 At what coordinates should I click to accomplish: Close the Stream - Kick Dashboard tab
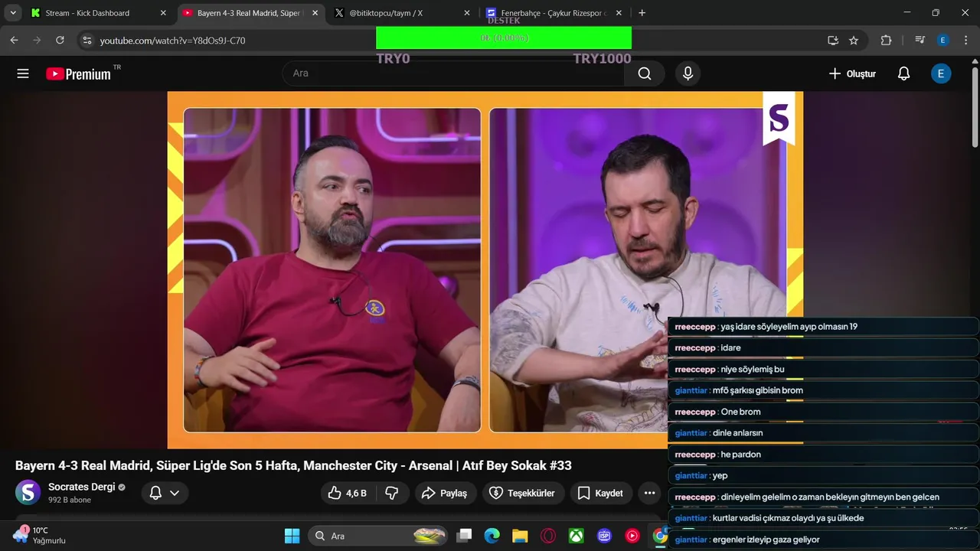[x=163, y=13]
